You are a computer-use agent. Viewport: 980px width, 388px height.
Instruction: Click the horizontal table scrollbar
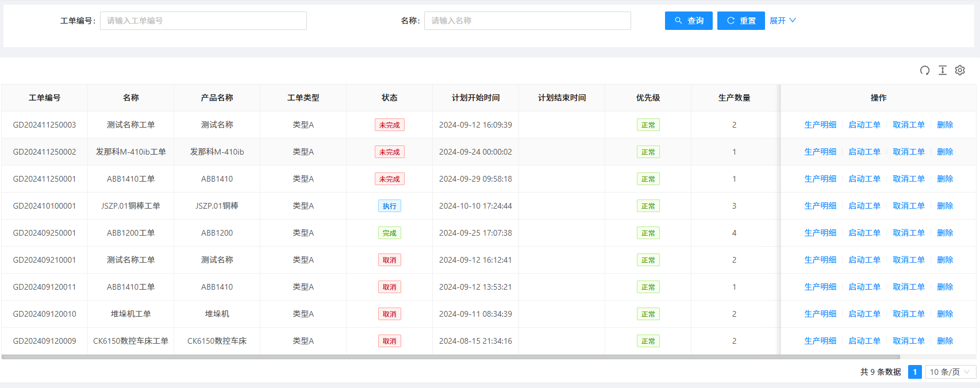(451, 357)
